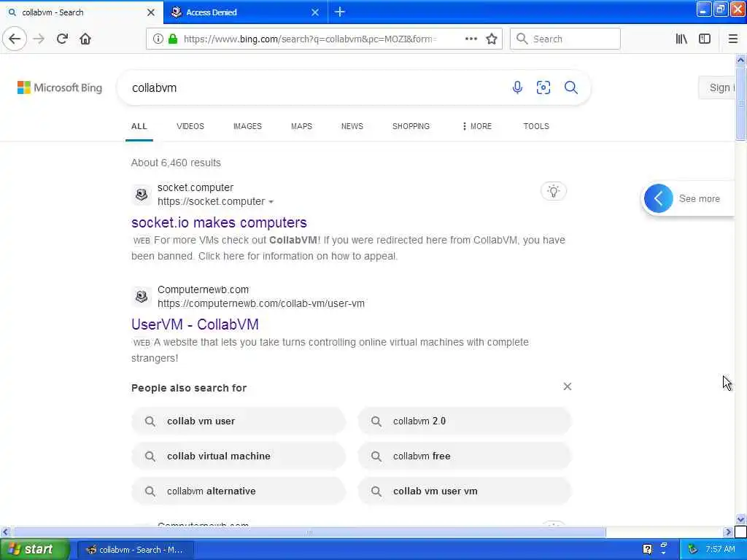Switch to the collabvm - Search tab
This screenshot has width=747, height=560.
pos(81,12)
